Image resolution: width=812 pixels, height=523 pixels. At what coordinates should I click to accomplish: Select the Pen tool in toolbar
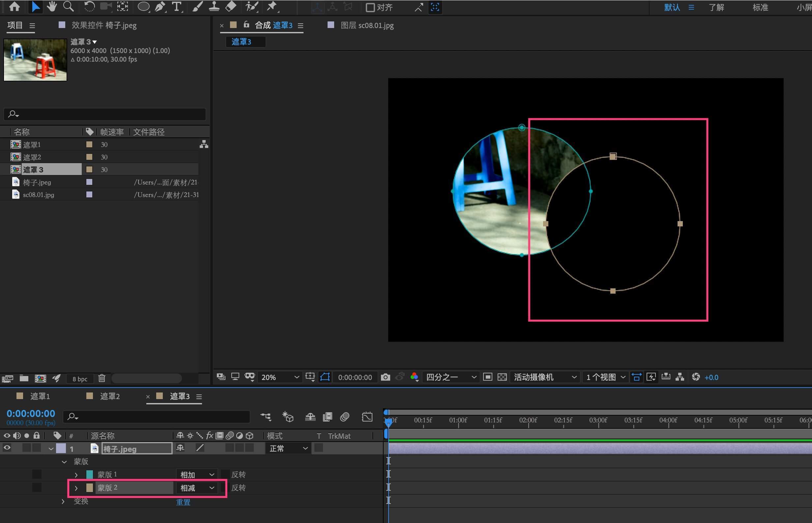159,7
